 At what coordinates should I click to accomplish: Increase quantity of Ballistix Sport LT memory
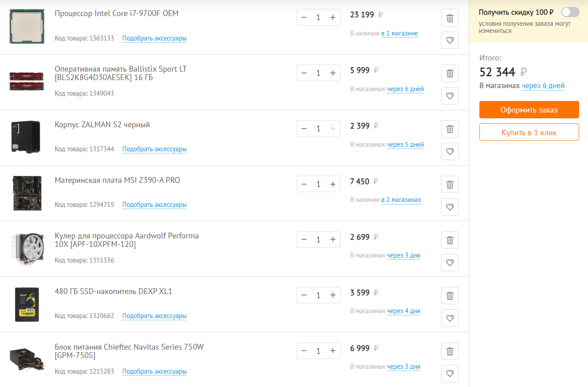click(333, 73)
